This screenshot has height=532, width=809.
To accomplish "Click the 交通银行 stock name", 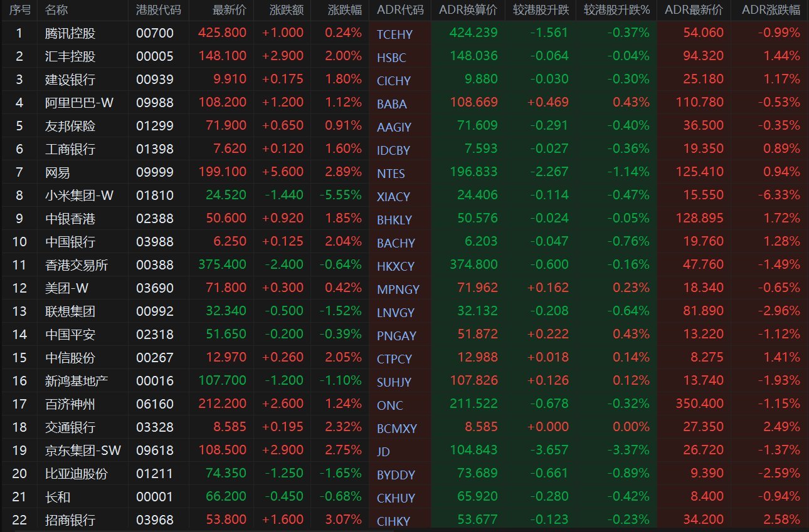I will pos(70,427).
